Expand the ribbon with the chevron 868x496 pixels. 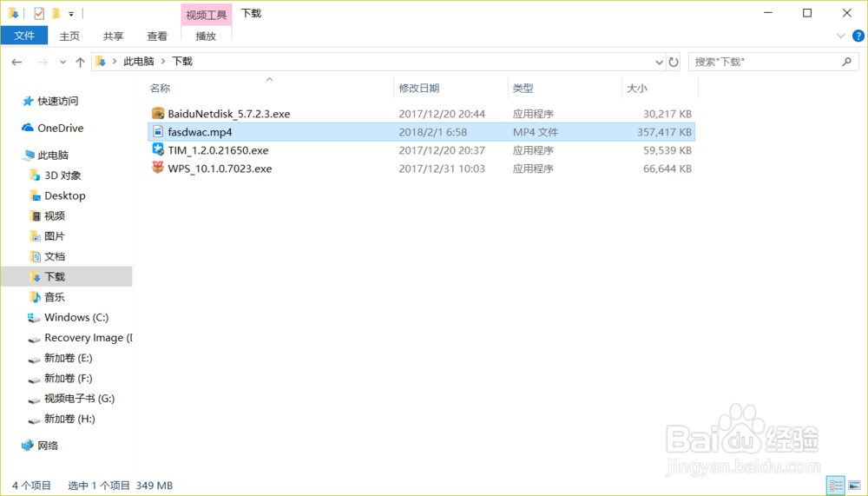tap(841, 36)
